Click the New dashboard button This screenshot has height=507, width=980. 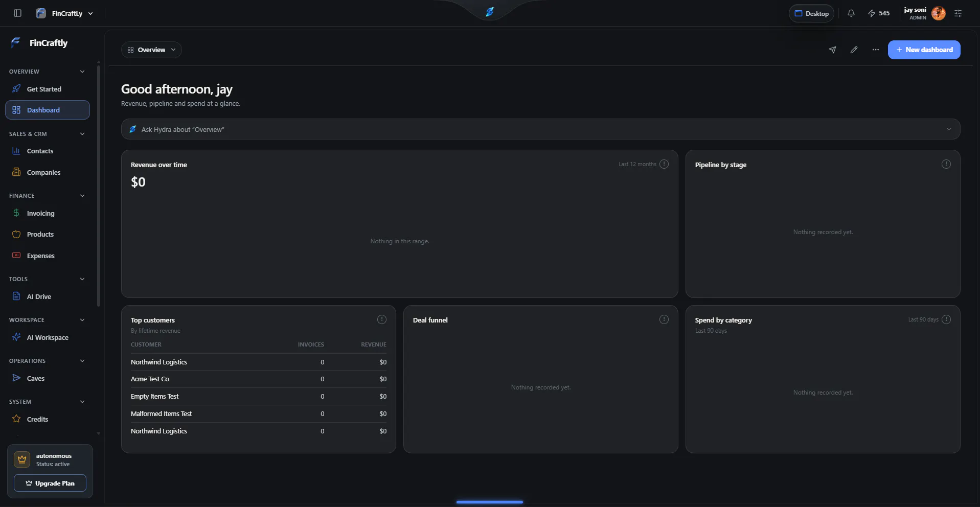coord(924,50)
